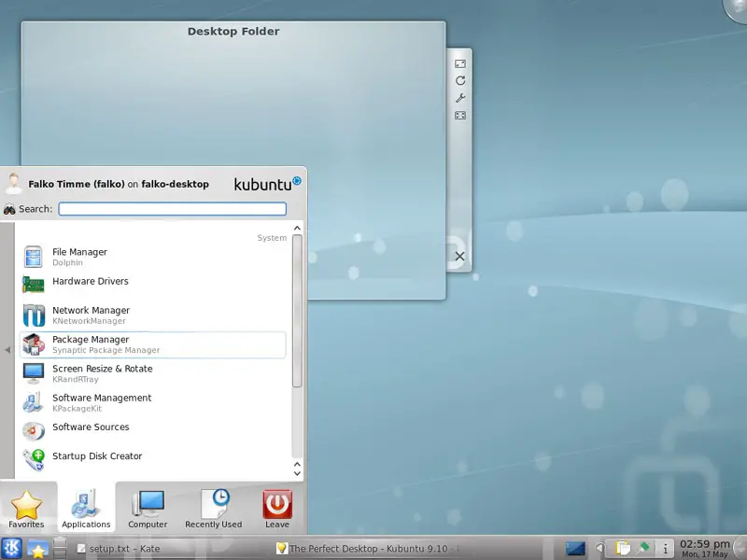Click the user avatar icon
747x560 pixels.
(13, 183)
